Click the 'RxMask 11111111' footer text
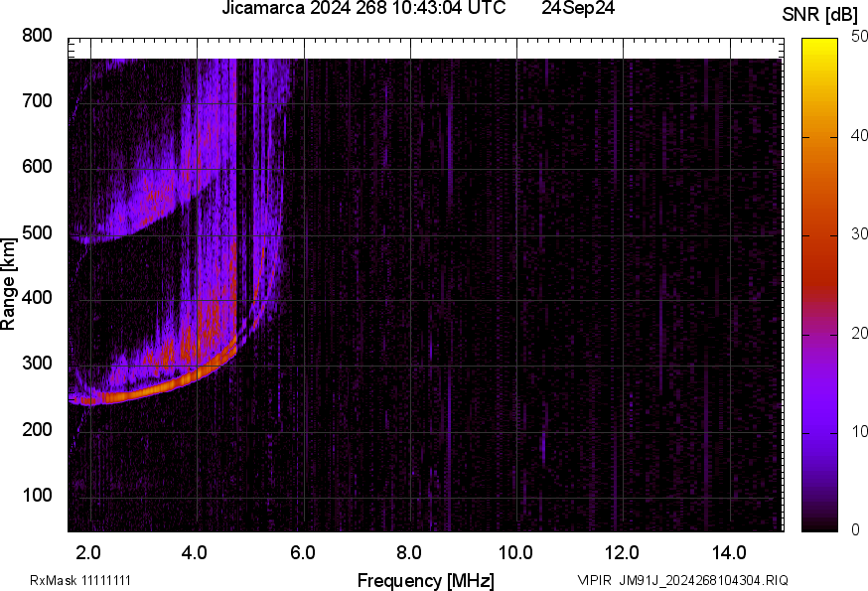The width and height of the screenshot is (868, 591). (80, 580)
